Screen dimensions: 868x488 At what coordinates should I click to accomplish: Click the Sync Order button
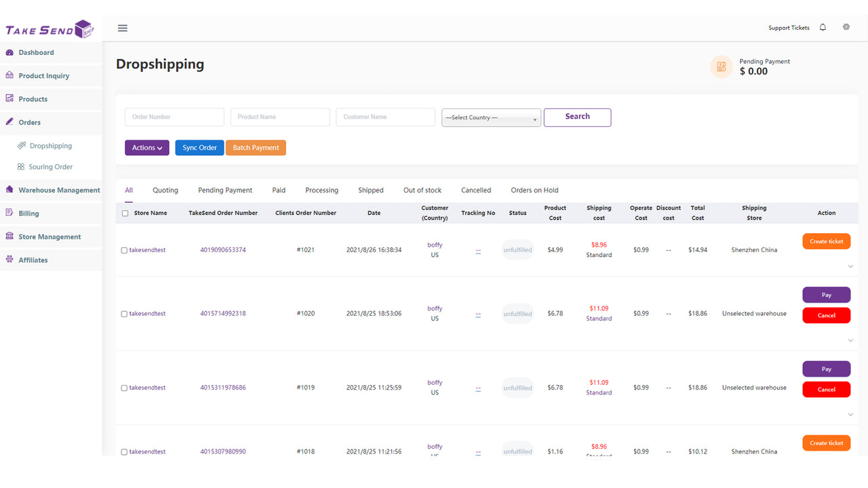(199, 148)
